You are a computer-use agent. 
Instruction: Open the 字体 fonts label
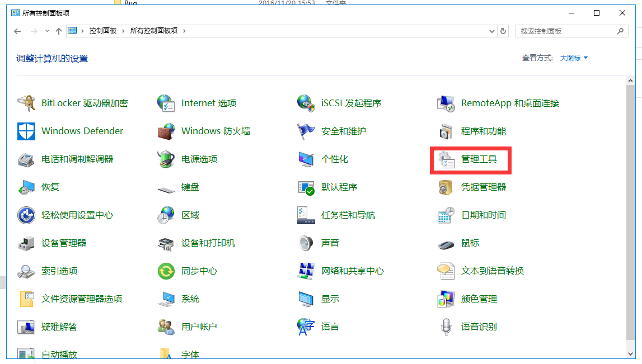[x=190, y=354]
